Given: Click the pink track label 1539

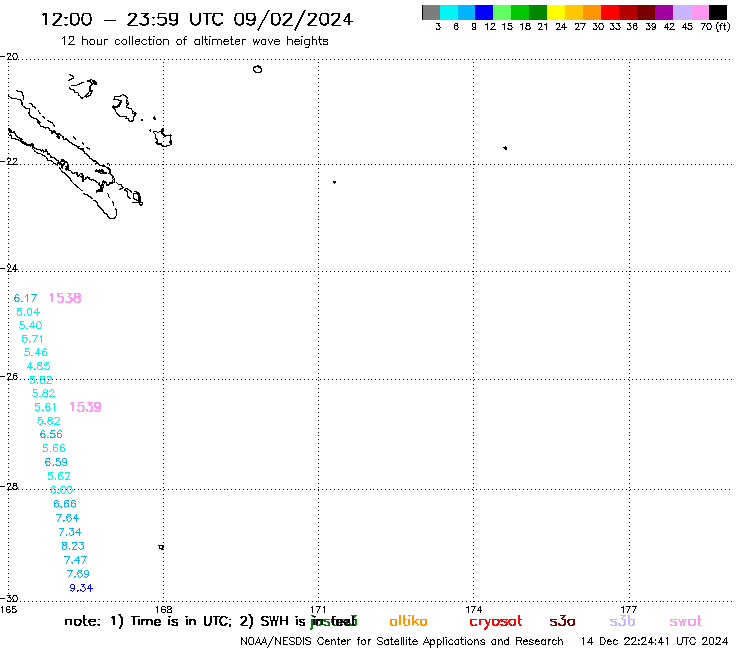Looking at the screenshot, I should click(x=85, y=407).
